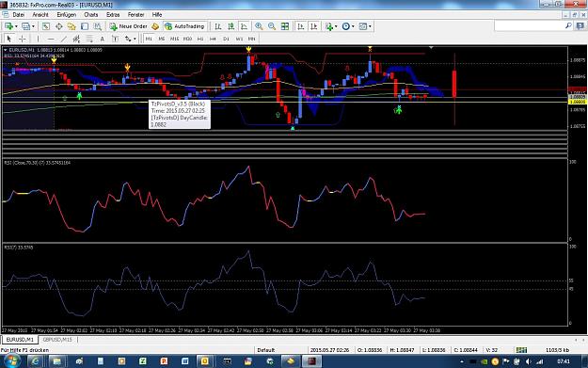The image size is (588, 368).
Task: Zoom in on the chart
Action: pyautogui.click(x=259, y=26)
